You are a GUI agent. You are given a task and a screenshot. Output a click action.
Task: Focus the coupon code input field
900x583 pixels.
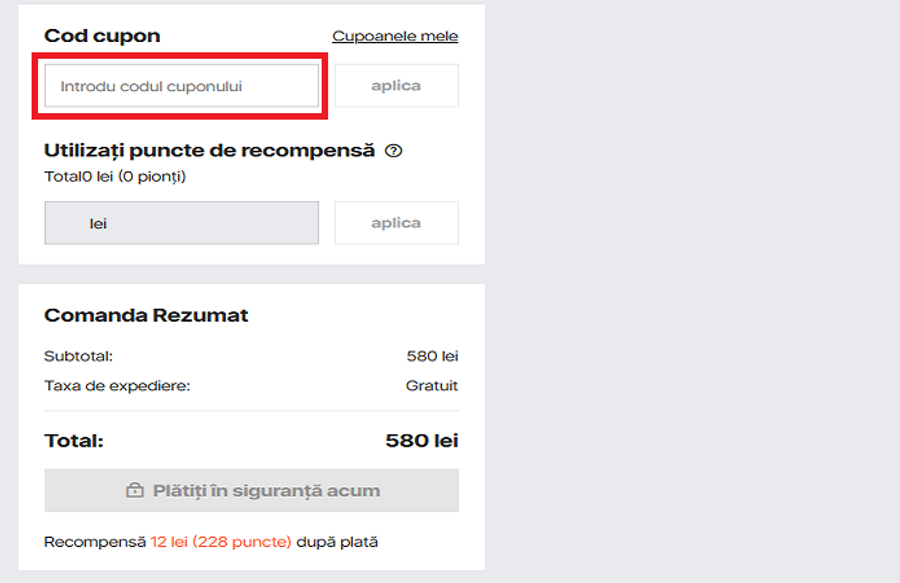pos(181,87)
